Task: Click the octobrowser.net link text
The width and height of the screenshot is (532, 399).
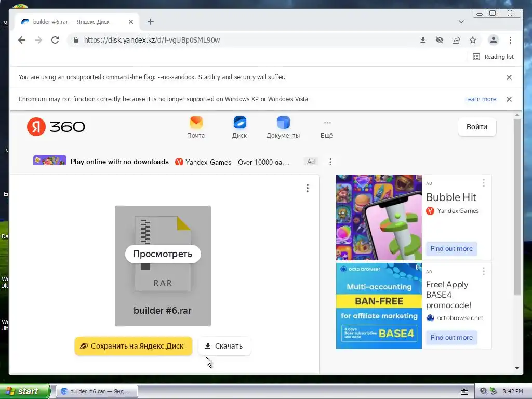Action: (x=460, y=318)
